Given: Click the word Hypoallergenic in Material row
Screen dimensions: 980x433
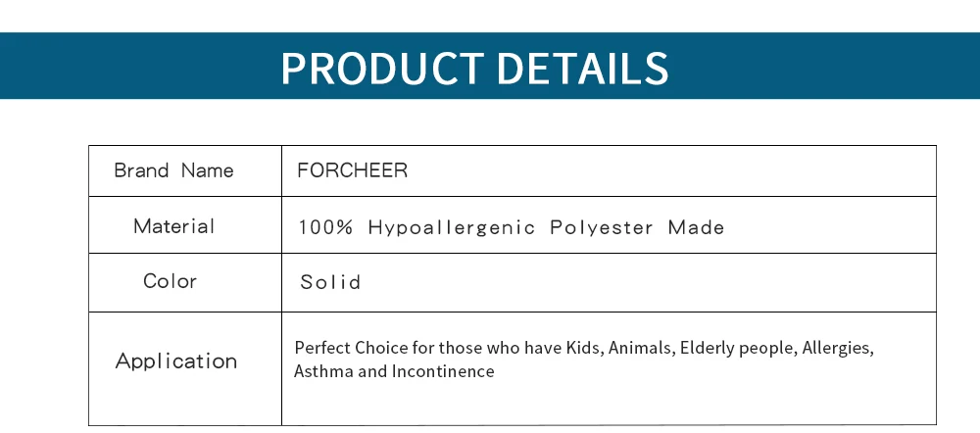Looking at the screenshot, I should [451, 227].
